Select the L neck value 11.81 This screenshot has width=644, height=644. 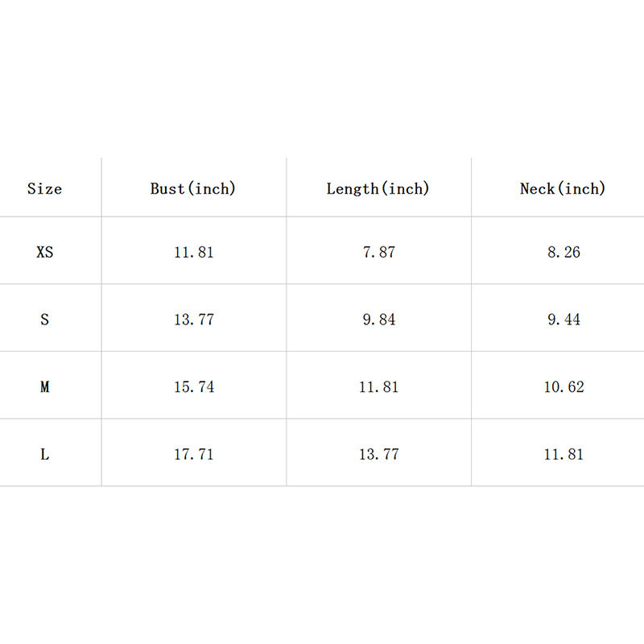563,455
